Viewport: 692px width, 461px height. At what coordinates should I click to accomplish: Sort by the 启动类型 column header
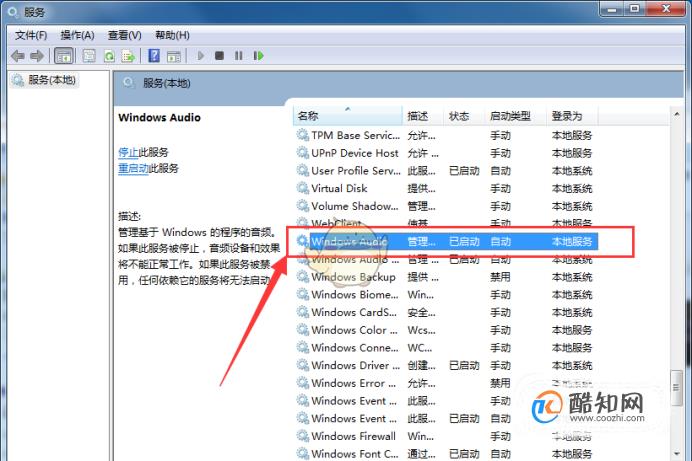click(515, 116)
